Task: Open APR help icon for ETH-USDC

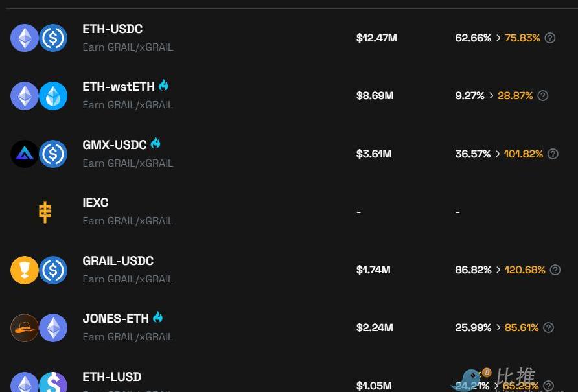Action: tap(550, 38)
